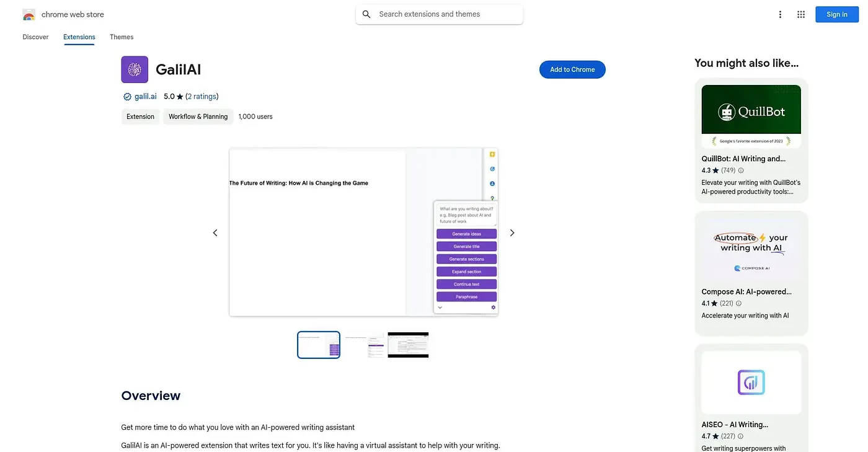Click the info icon beside AISEO rating
Viewport: 868px width, 452px height.
coord(741,436)
